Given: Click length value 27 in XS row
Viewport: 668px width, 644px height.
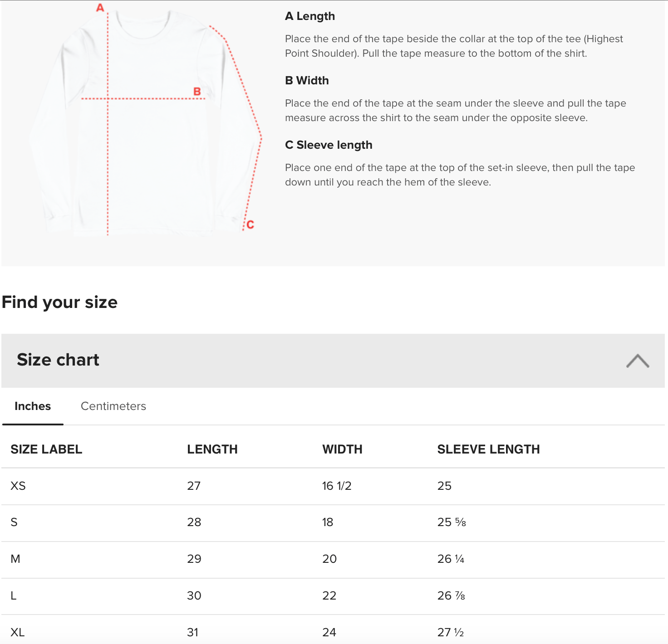Looking at the screenshot, I should tap(194, 486).
